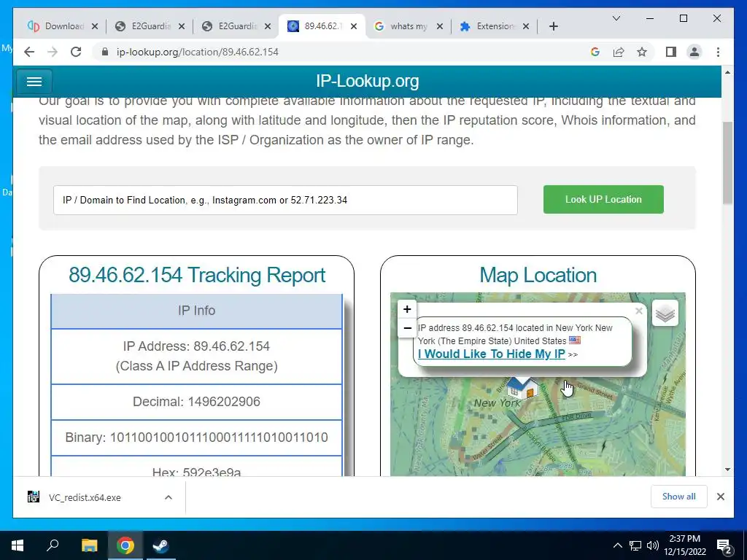
Task: Click the '89.46.62.154 Tracking Report' heading
Action: point(197,275)
